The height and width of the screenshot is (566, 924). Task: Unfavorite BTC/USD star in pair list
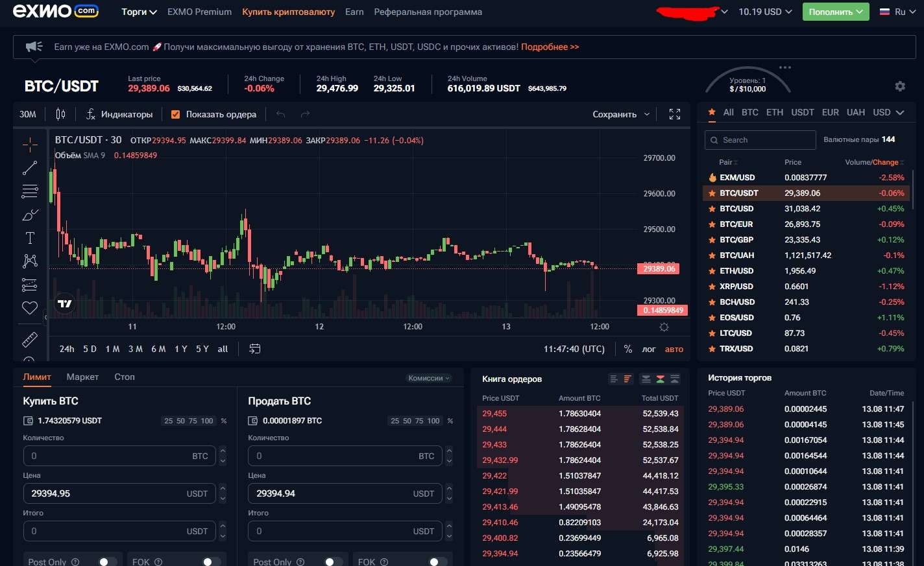point(712,209)
